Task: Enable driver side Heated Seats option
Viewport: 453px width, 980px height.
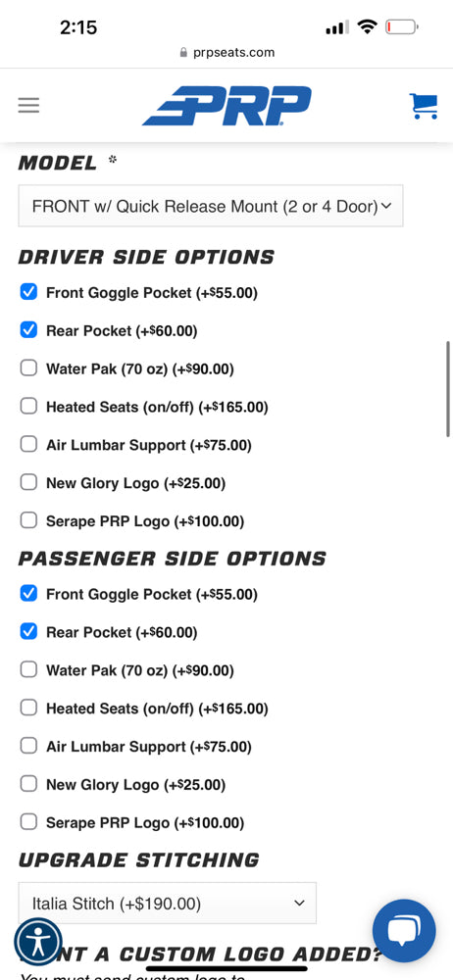Action: point(28,407)
